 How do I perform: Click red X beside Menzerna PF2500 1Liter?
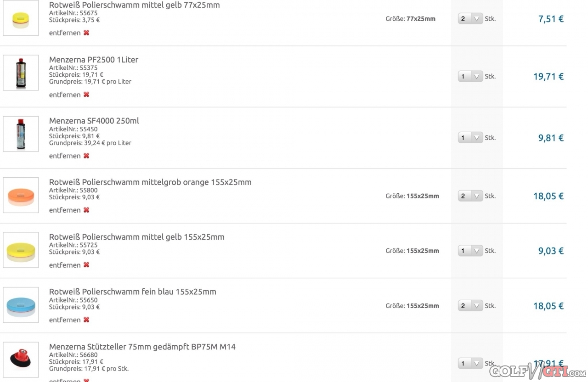(x=86, y=95)
